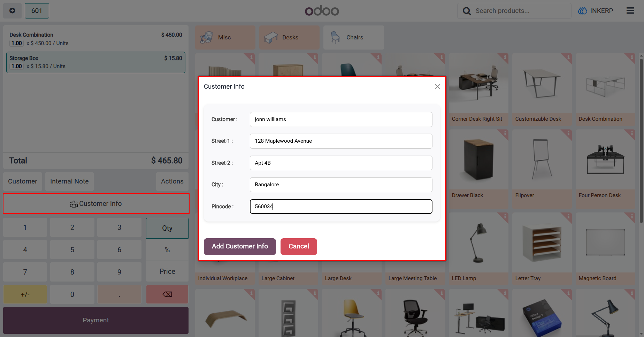Close the Customer Info dialog
Image resolution: width=644 pixels, height=337 pixels.
(437, 87)
